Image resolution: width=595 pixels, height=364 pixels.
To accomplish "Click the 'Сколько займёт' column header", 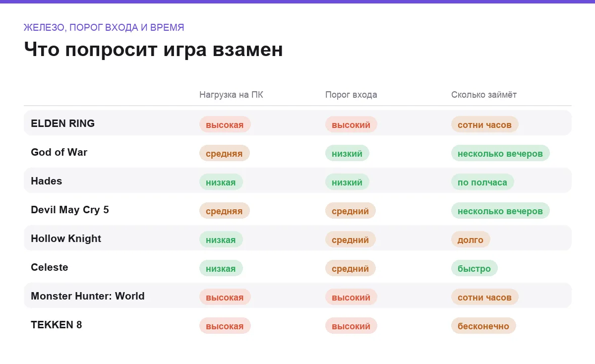I will [484, 95].
